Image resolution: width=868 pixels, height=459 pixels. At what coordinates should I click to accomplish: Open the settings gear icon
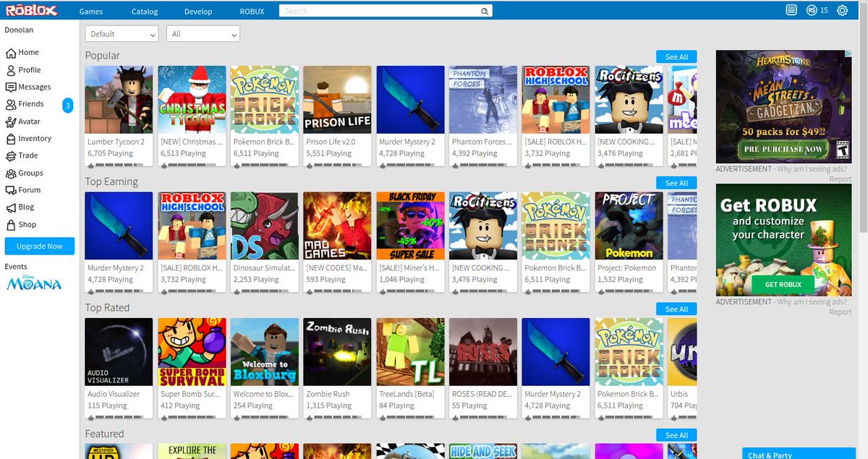[x=842, y=10]
